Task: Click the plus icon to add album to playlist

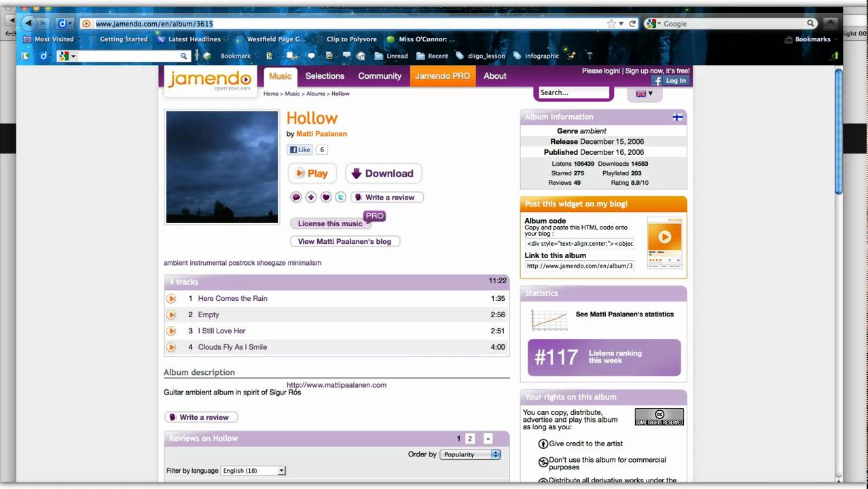Action: coord(311,197)
